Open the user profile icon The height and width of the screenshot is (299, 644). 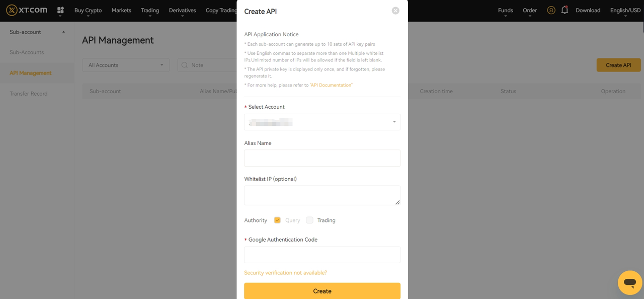point(551,10)
